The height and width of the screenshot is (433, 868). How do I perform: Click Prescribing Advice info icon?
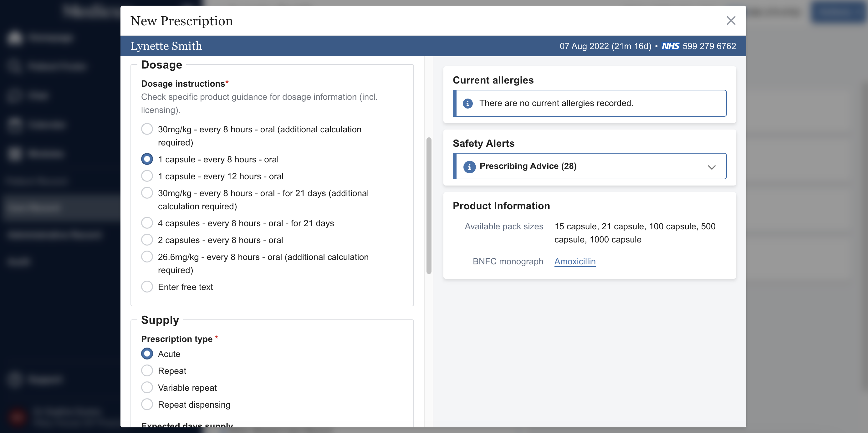coord(469,166)
